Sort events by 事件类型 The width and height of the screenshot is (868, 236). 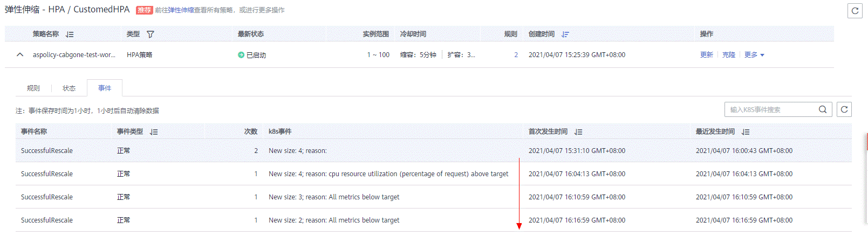[x=154, y=132]
